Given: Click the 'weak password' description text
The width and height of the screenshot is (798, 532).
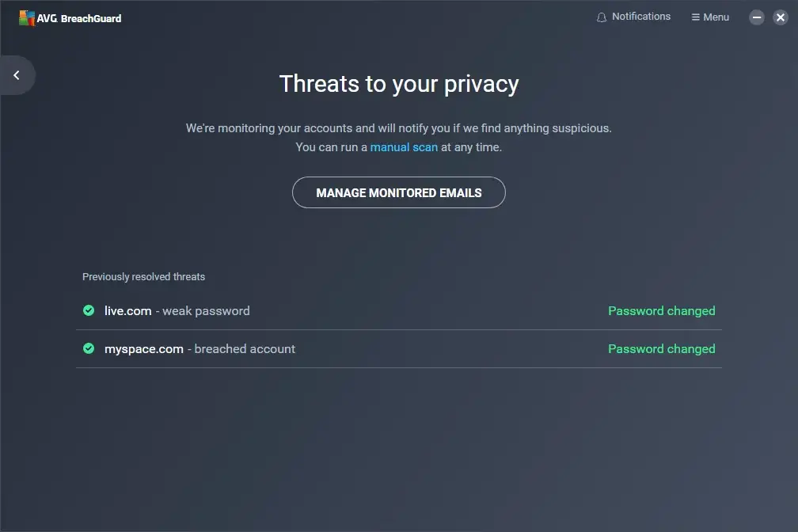Looking at the screenshot, I should 206,311.
